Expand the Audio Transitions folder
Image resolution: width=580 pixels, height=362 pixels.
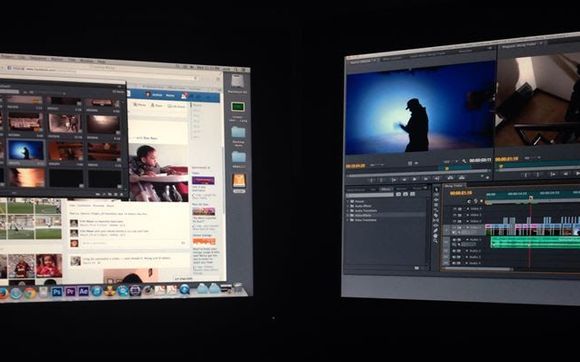[x=348, y=211]
